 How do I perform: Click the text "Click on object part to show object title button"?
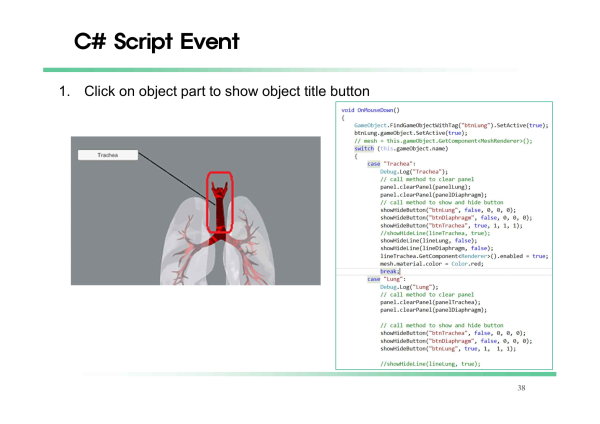pos(227,91)
